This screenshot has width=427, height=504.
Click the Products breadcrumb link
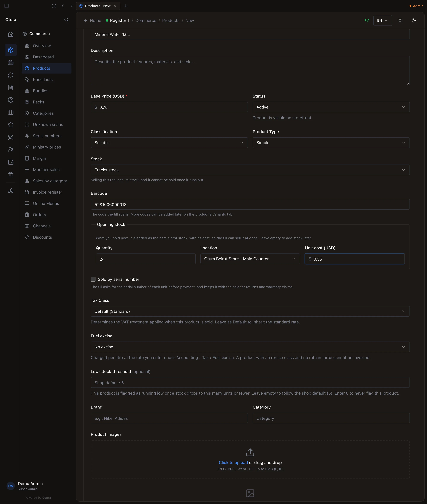click(x=171, y=21)
